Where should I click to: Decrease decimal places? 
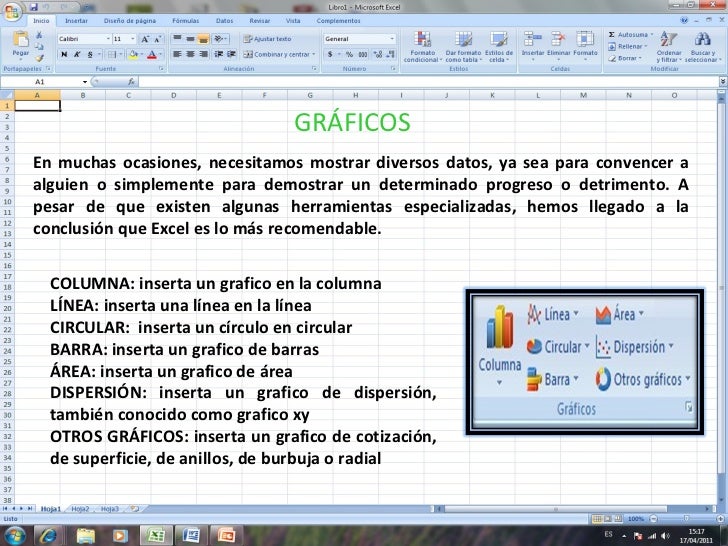tap(391, 54)
